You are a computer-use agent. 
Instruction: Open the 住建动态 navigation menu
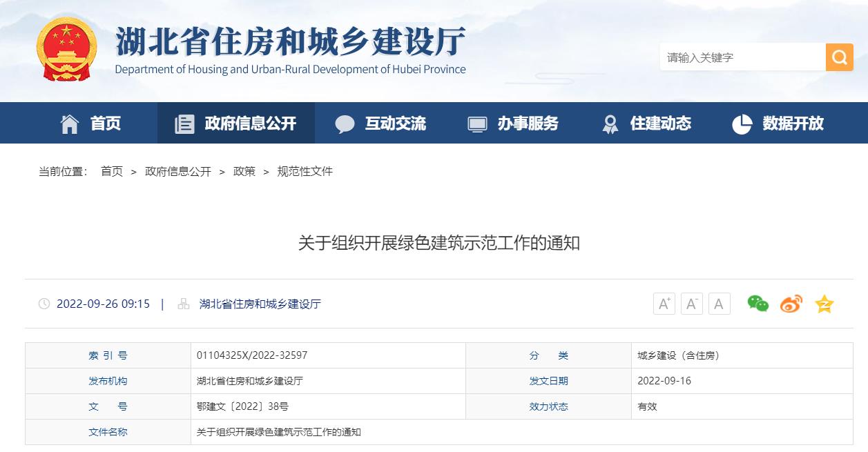646,124
